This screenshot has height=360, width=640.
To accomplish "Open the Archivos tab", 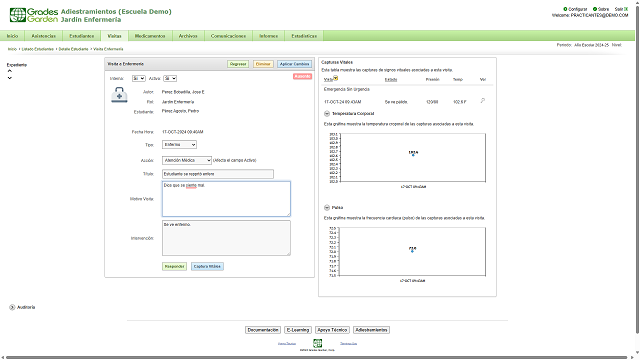I will (x=188, y=36).
